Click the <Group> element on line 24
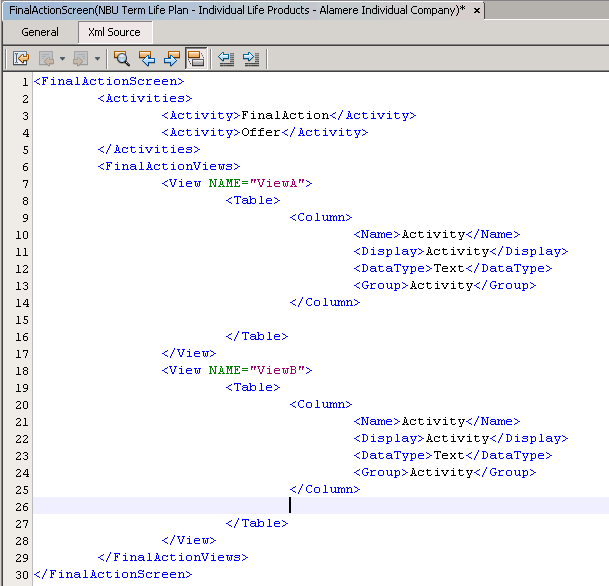This screenshot has width=609, height=586. pyautogui.click(x=445, y=472)
